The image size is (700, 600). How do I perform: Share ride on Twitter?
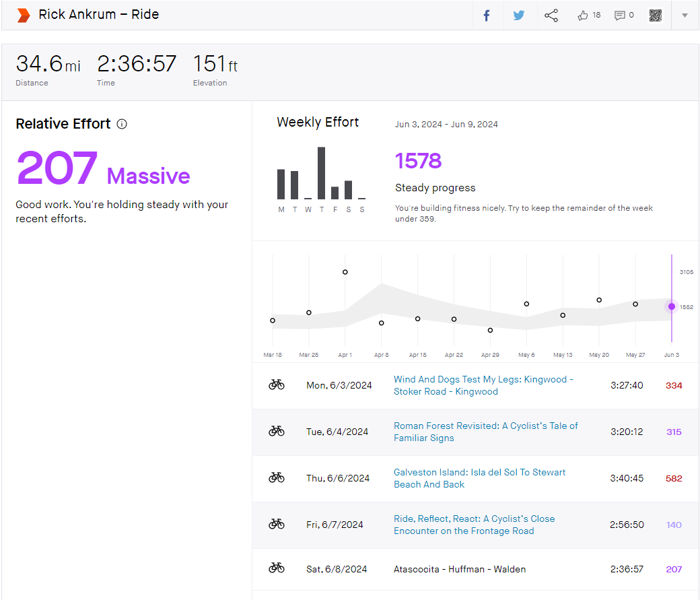click(519, 15)
